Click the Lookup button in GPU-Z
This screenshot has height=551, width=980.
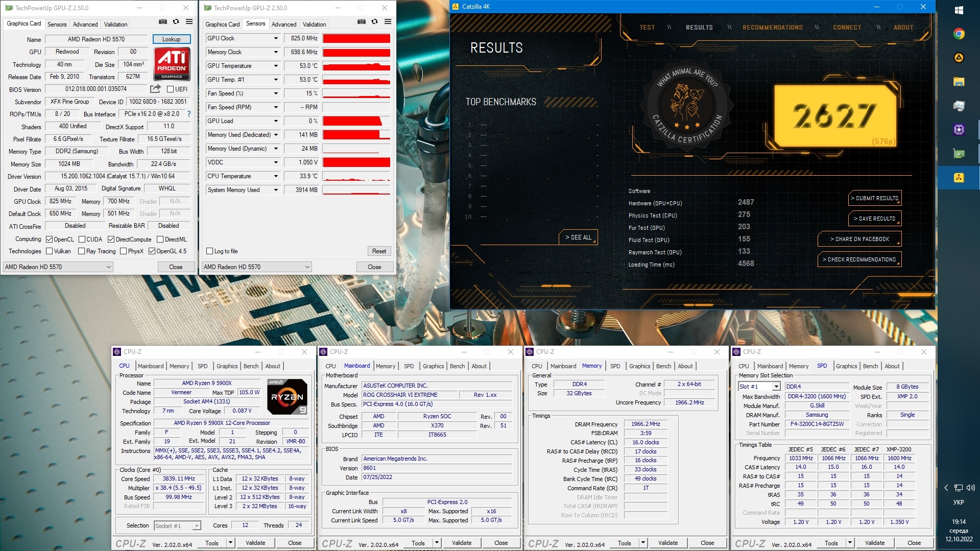[172, 39]
